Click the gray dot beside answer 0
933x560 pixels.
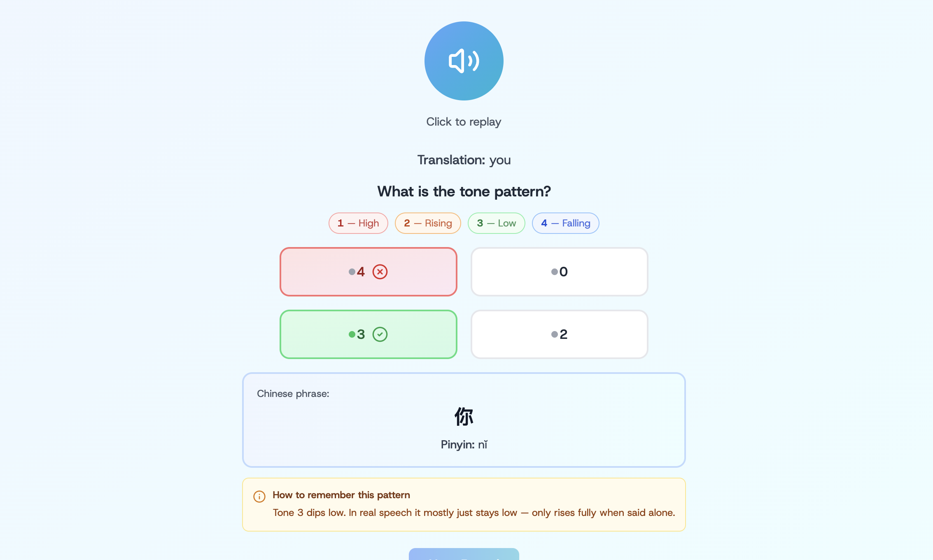pos(554,272)
